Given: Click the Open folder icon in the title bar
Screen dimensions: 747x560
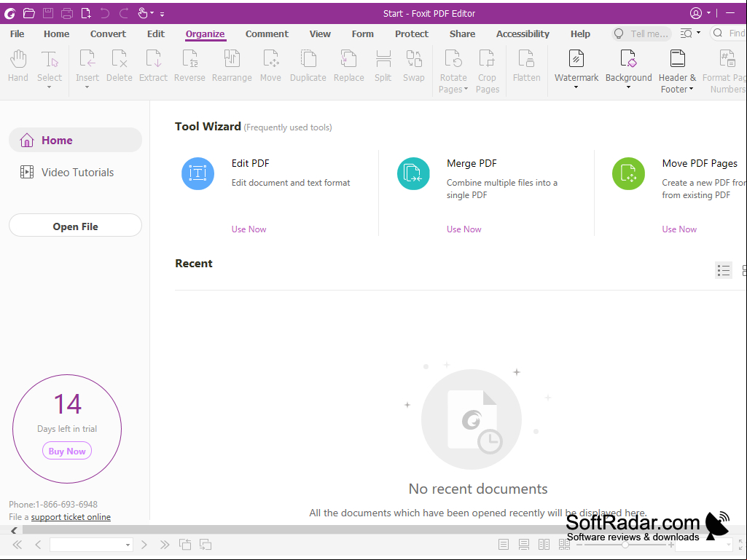Looking at the screenshot, I should 29,13.
